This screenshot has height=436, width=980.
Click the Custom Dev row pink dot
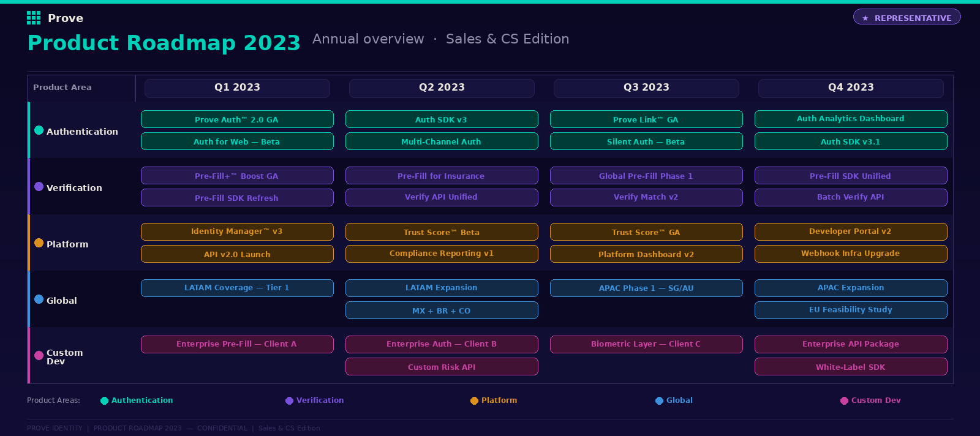pyautogui.click(x=39, y=356)
